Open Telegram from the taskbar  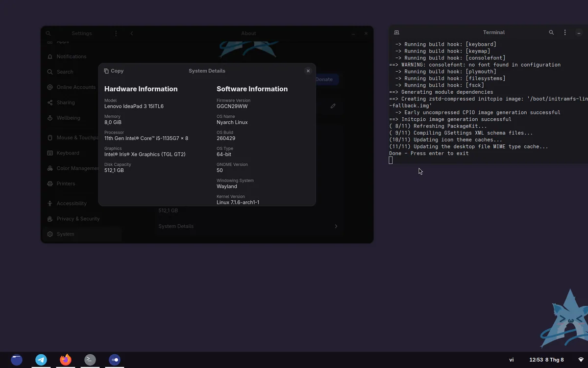41,360
